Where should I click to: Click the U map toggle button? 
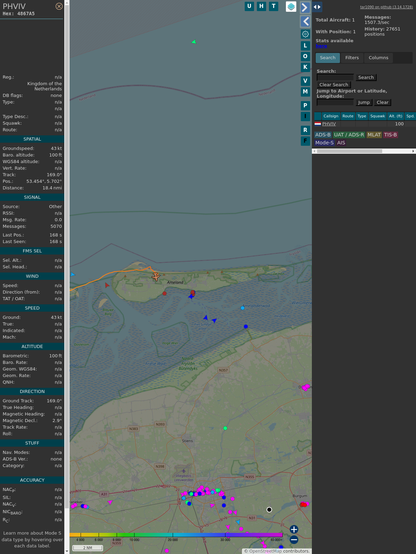click(x=249, y=6)
